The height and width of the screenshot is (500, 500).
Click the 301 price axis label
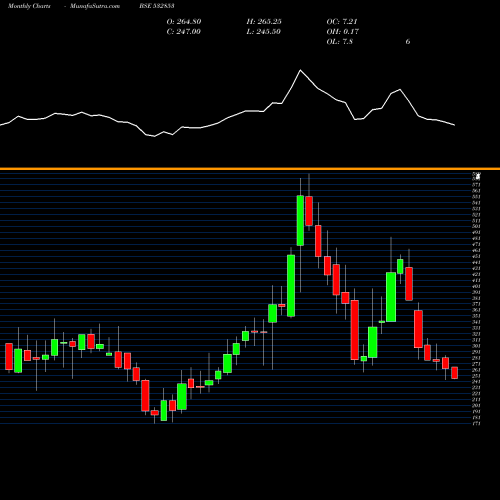pos(476,346)
